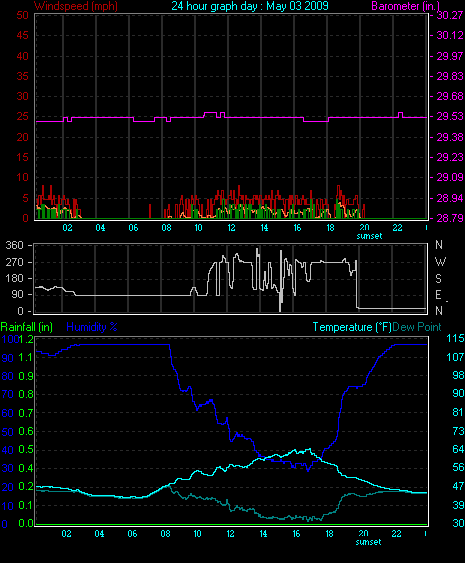This screenshot has height=563, width=465.
Task: Click the 'Barometer (in.)' axis title
Action: coord(405,6)
